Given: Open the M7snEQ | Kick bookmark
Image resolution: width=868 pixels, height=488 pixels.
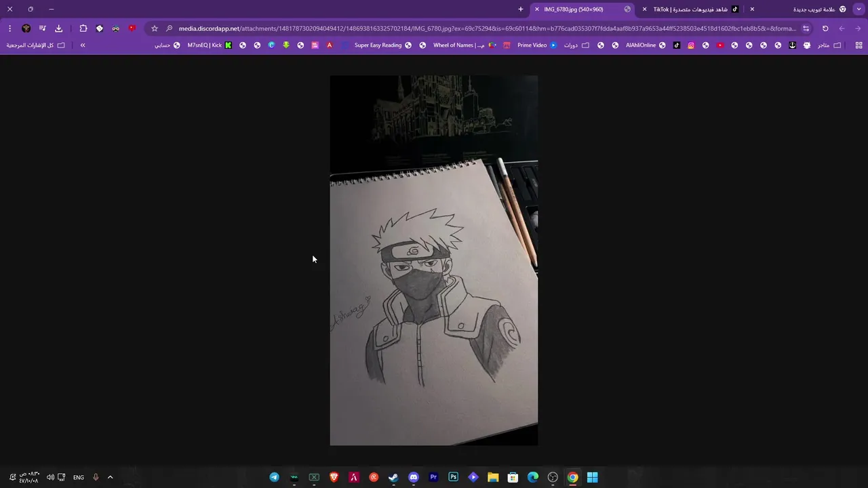Looking at the screenshot, I should tap(209, 45).
